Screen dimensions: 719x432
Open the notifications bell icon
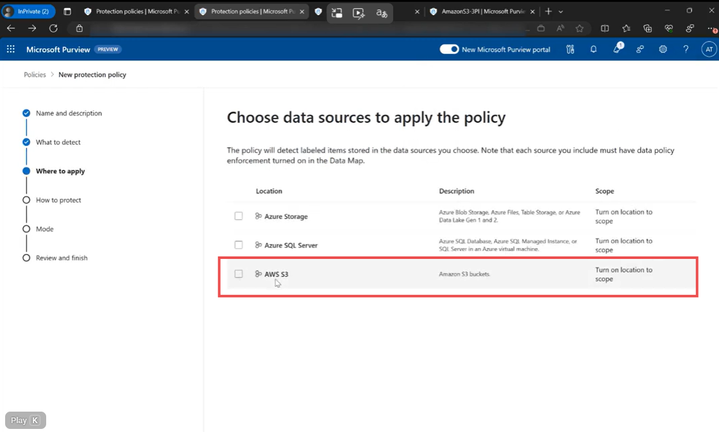coord(593,49)
